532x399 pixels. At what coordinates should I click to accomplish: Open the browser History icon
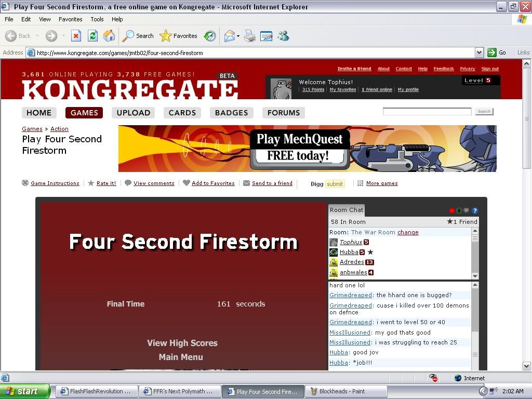pos(210,36)
